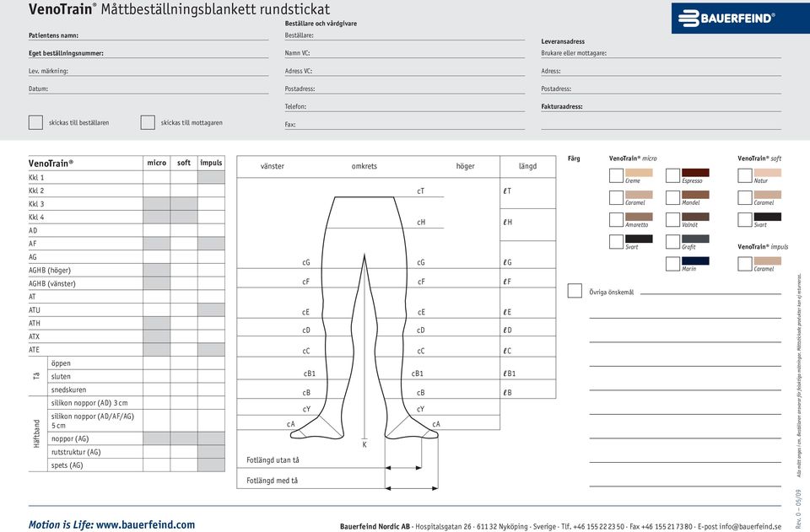
Task: Check the 'Övriga önskemål' checkbox
Action: [575, 291]
